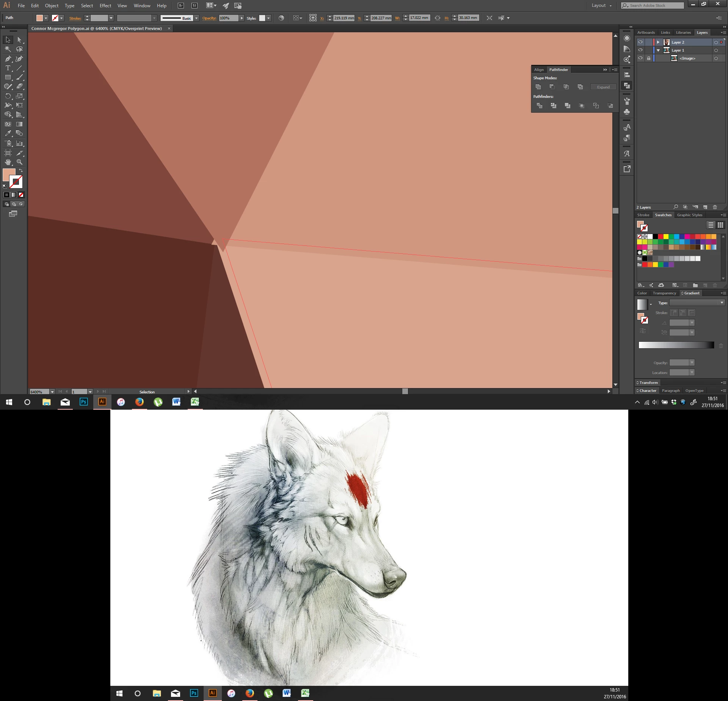Collapse Layer 1 tree
The height and width of the screenshot is (701, 728).
tap(658, 50)
